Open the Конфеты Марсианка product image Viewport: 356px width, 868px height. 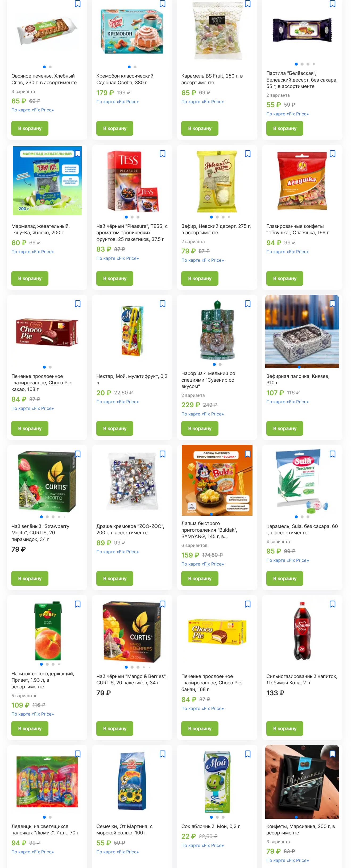302,781
